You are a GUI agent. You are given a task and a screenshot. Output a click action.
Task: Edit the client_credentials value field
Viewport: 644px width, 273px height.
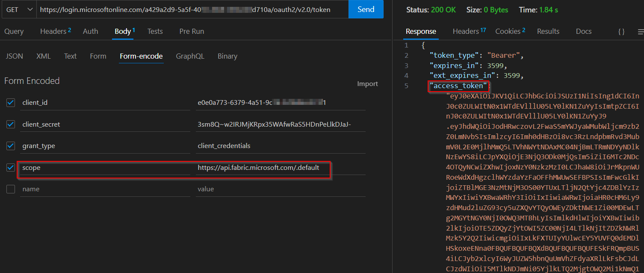(281, 146)
